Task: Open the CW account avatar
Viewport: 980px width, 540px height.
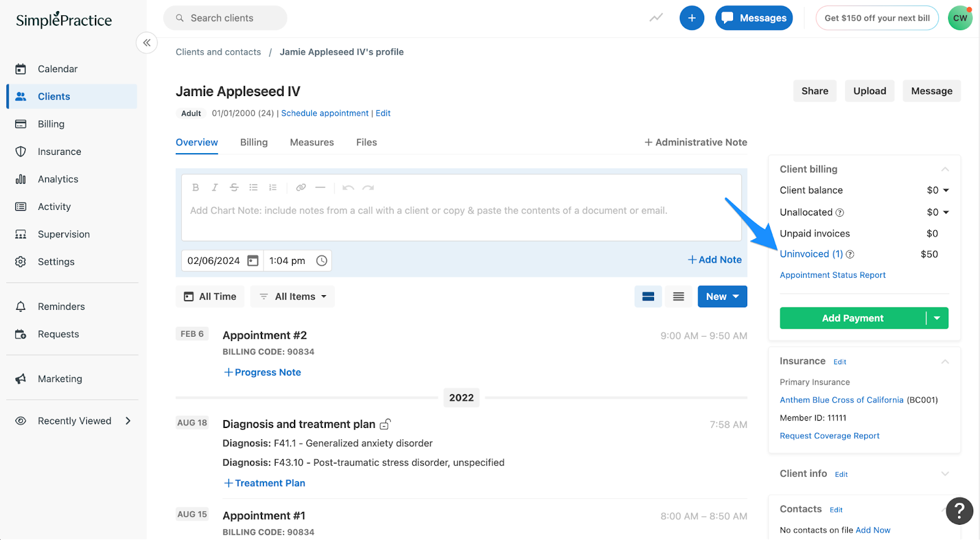Action: tap(960, 18)
